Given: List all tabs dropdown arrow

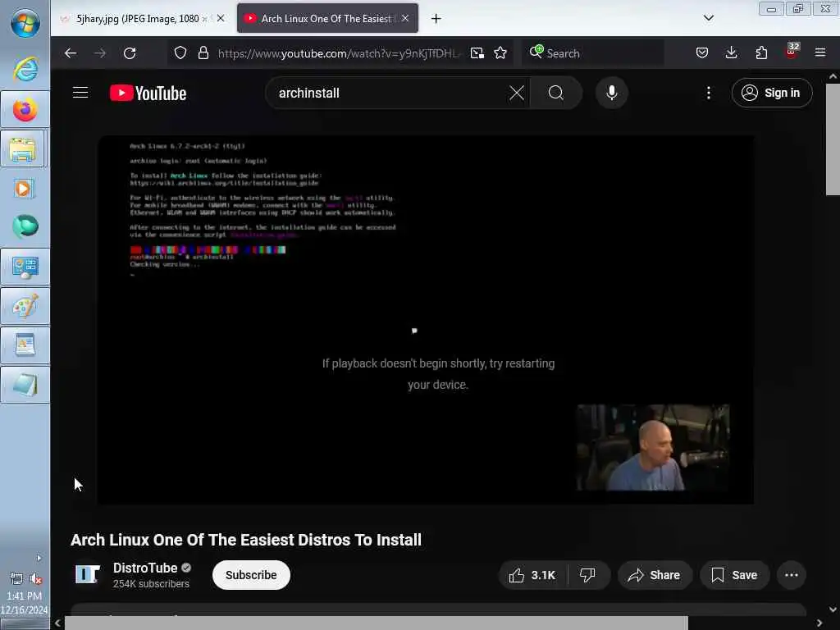Looking at the screenshot, I should (708, 18).
